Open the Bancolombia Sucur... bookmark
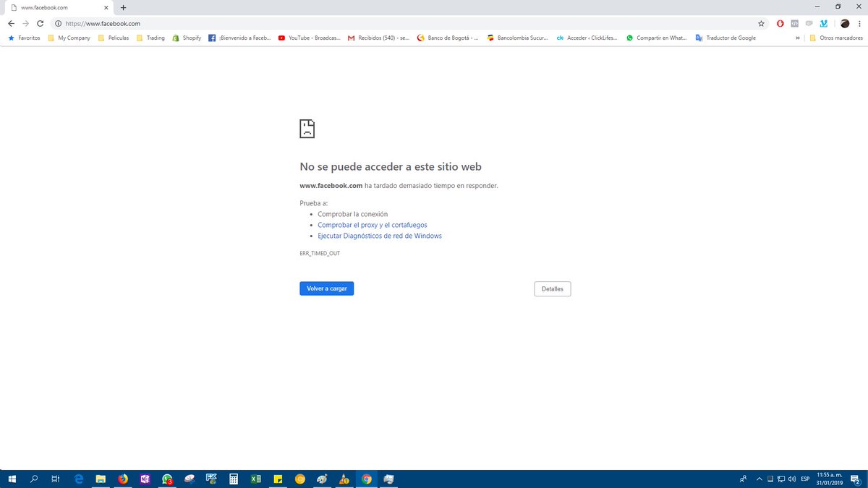 pyautogui.click(x=518, y=38)
